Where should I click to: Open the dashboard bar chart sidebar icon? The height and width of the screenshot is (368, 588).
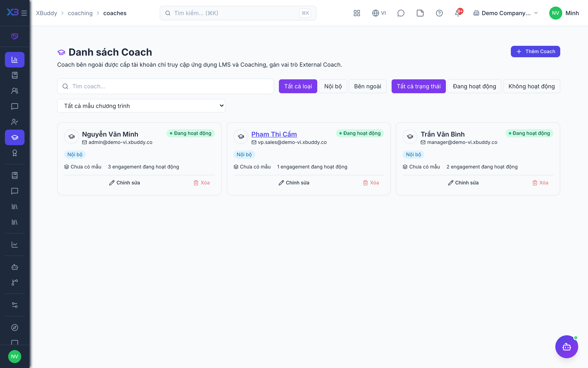tap(14, 60)
